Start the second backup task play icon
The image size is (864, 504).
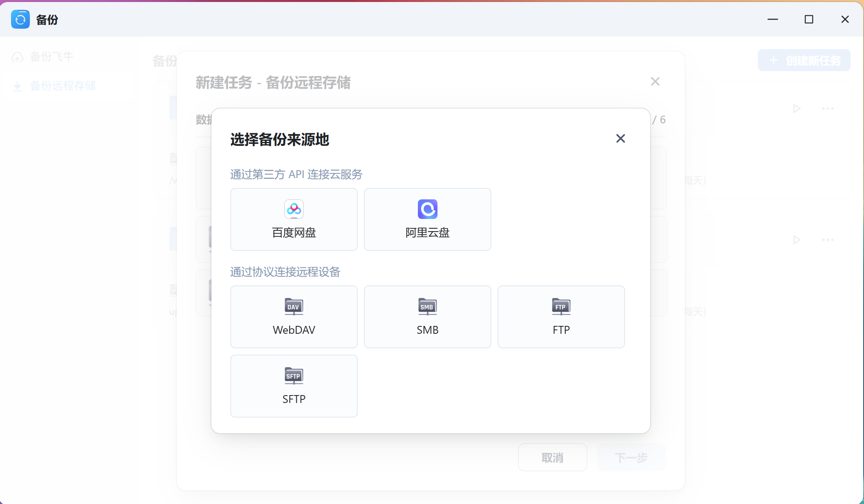click(797, 240)
